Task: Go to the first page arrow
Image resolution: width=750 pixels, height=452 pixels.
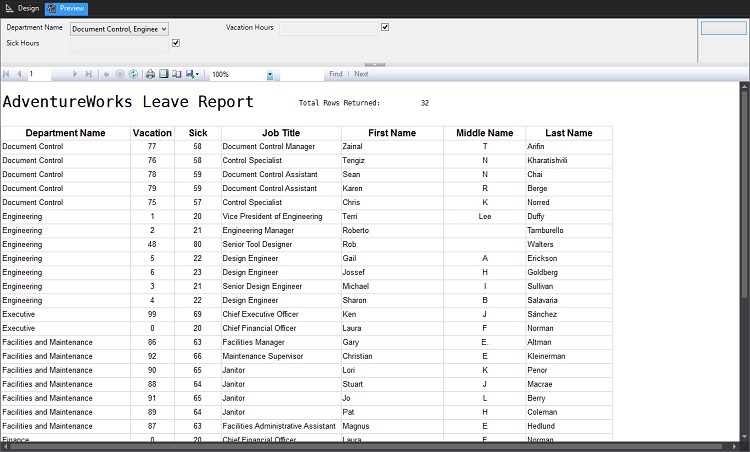Action: click(7, 74)
